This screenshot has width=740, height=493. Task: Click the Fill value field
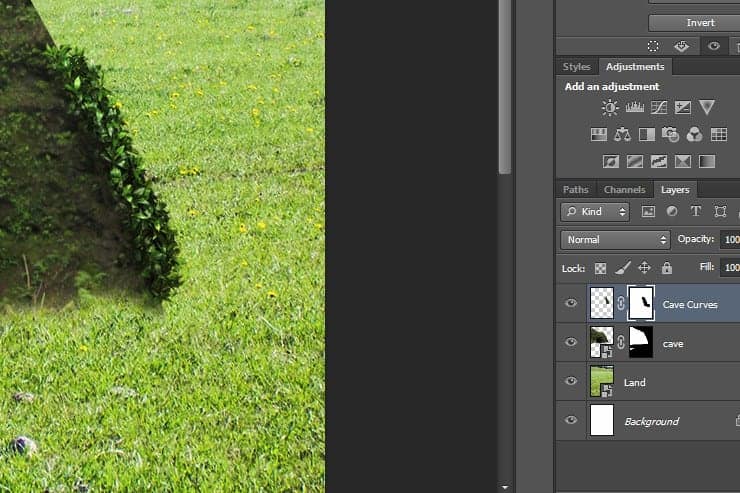tap(730, 267)
